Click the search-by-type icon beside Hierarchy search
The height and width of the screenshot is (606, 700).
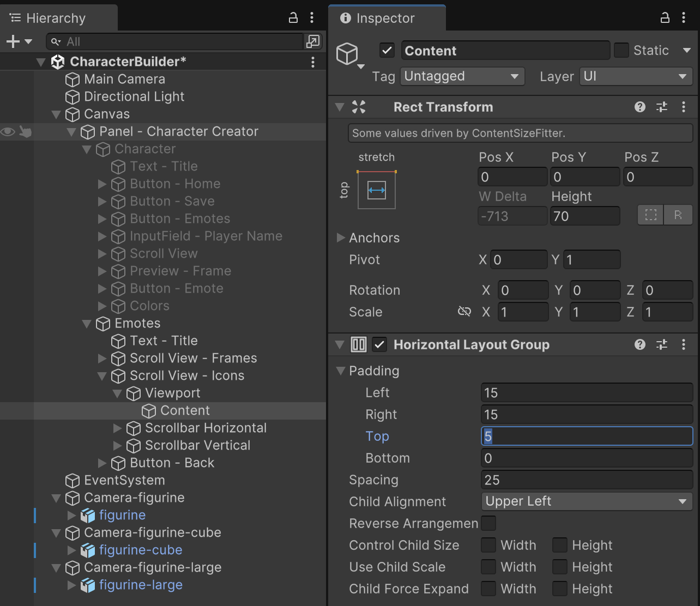point(313,41)
